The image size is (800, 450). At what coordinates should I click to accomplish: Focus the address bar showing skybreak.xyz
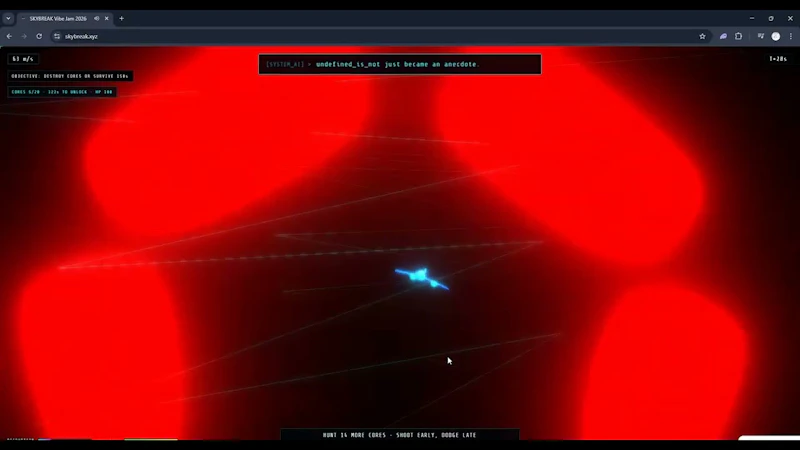tap(378, 36)
